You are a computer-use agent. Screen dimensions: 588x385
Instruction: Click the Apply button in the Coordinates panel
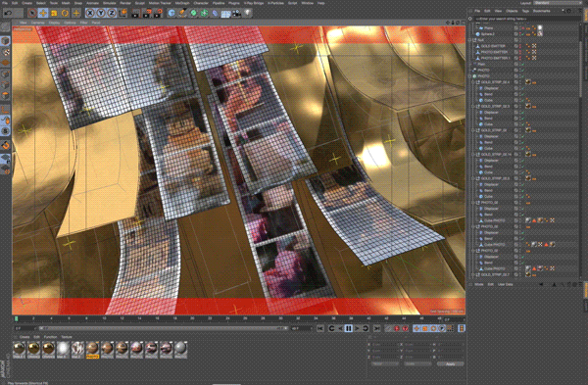pos(450,364)
